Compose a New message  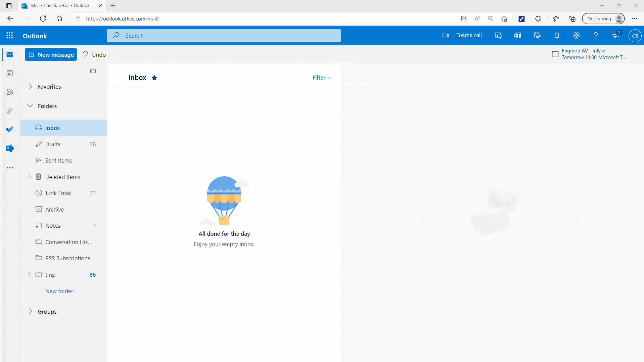[51, 55]
